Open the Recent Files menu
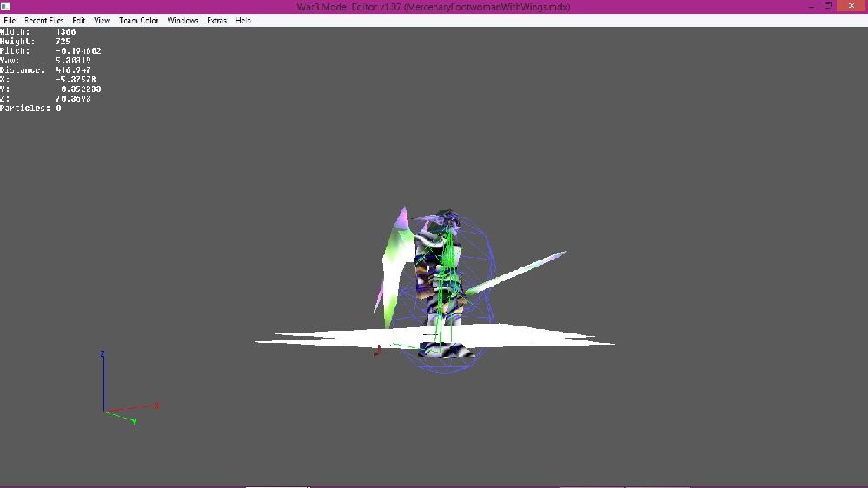This screenshot has width=868, height=488. [43, 21]
